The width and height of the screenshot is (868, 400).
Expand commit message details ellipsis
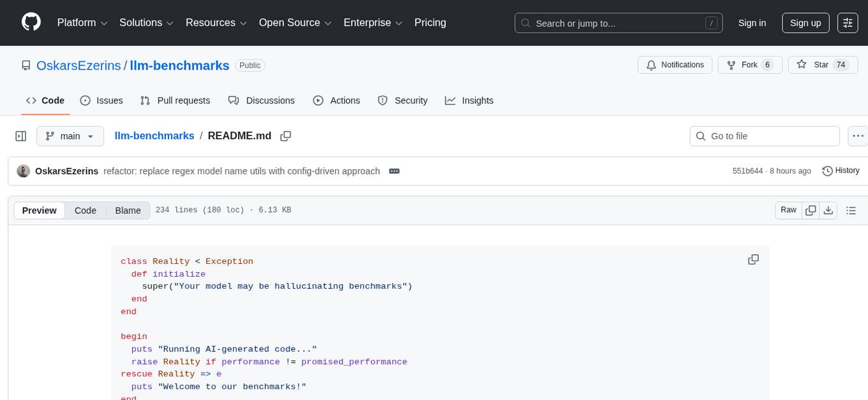[394, 171]
